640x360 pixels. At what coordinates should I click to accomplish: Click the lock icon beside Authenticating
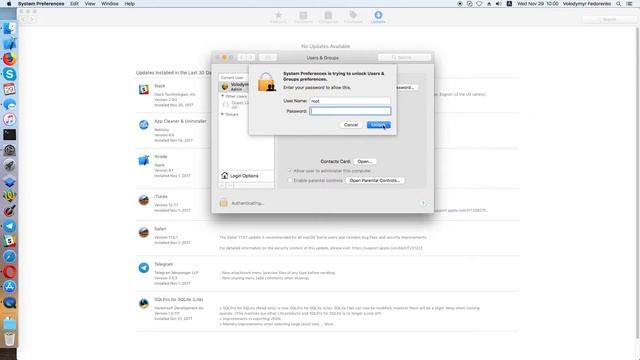tap(223, 203)
